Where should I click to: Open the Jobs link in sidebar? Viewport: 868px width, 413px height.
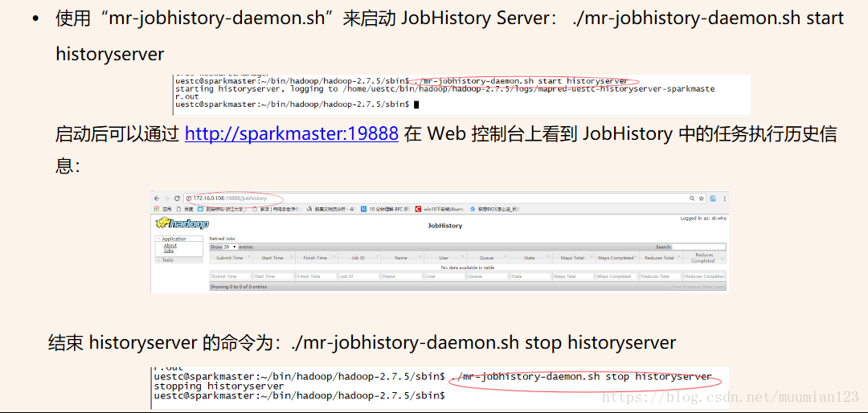(x=169, y=251)
